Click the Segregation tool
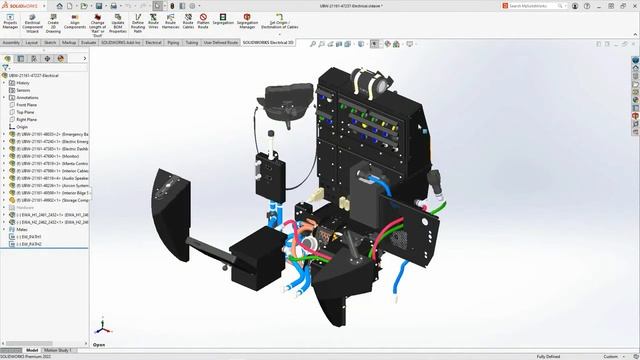 (x=223, y=19)
